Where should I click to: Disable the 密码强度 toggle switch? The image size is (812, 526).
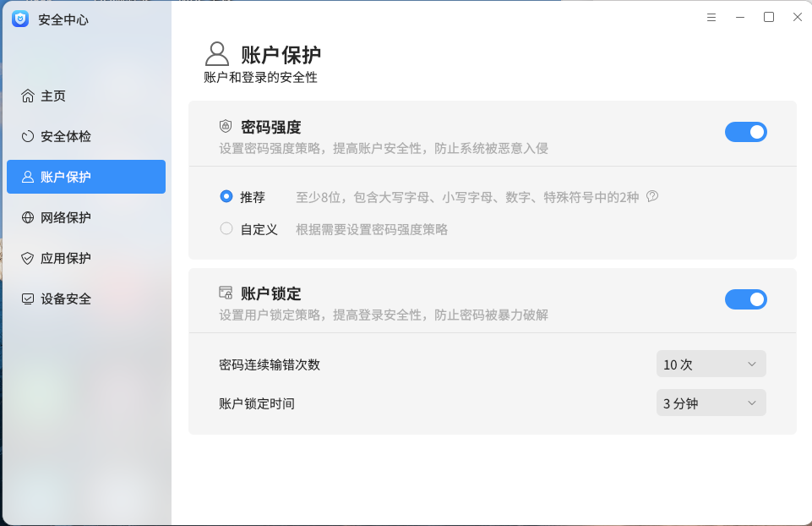(746, 132)
